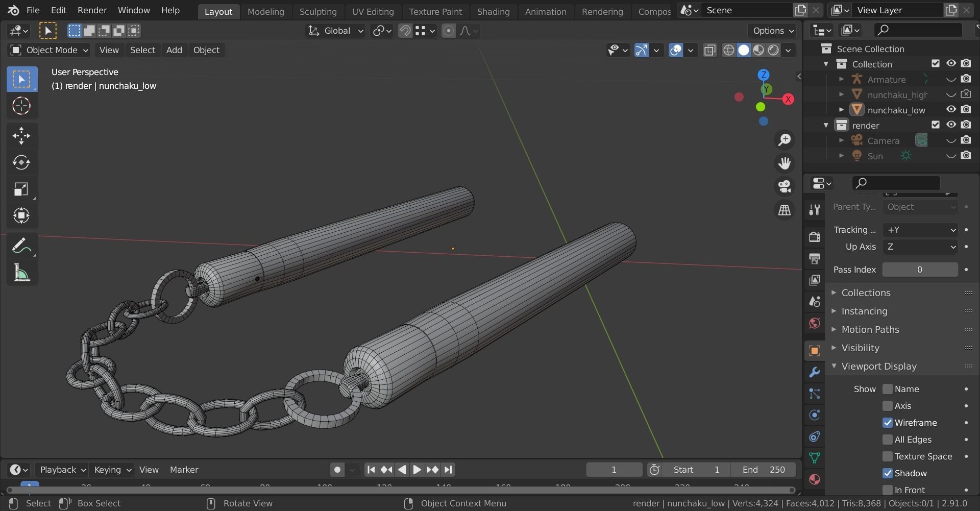This screenshot has height=511, width=980.
Task: Click the Blender logo menu
Action: click(x=14, y=10)
